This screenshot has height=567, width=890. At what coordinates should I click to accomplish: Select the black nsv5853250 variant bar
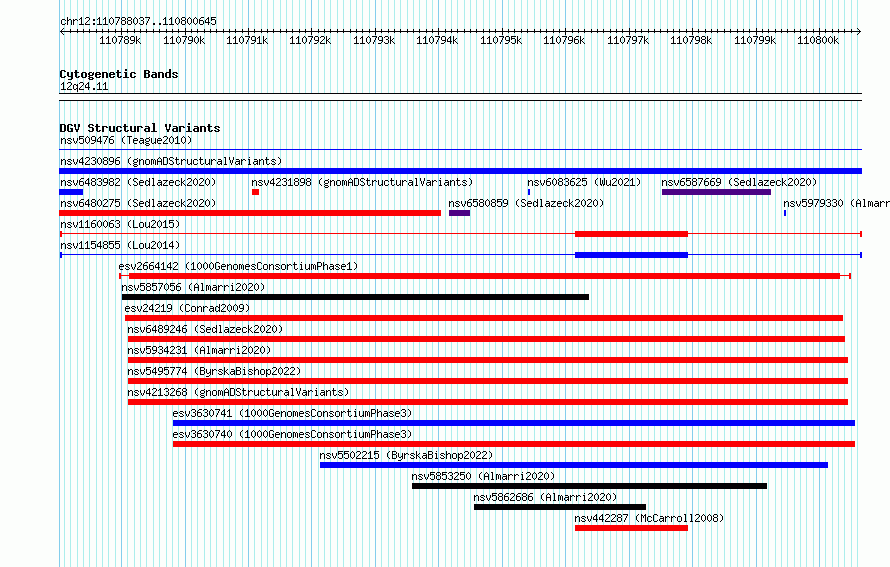click(x=589, y=486)
